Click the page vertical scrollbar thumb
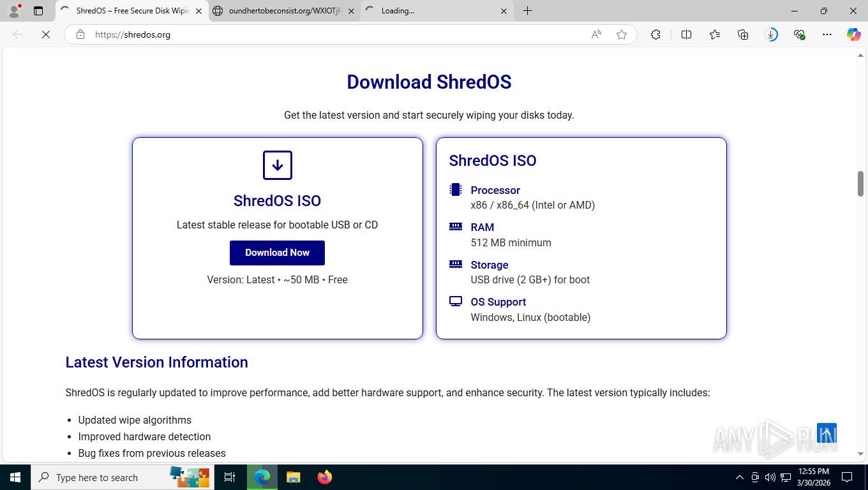Screen dimensions: 868x490 tap(860, 184)
